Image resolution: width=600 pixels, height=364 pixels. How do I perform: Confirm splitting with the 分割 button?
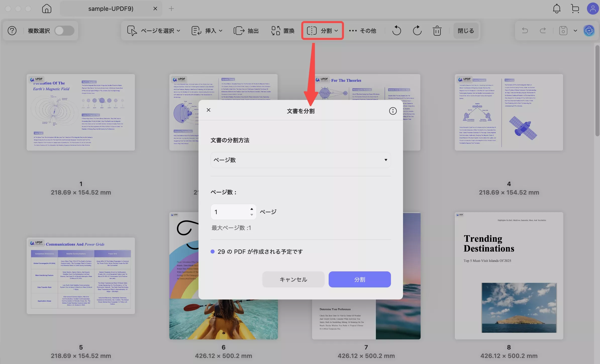coord(359,279)
